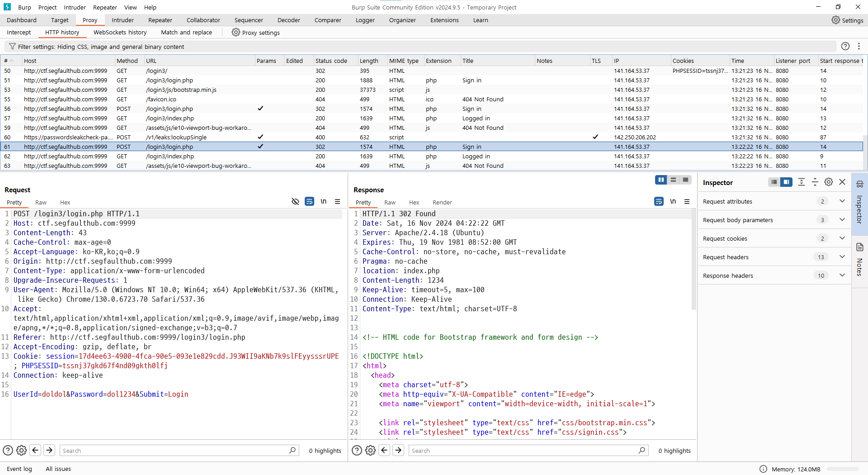Go to previous Response search match
868x475 pixels.
[384, 450]
